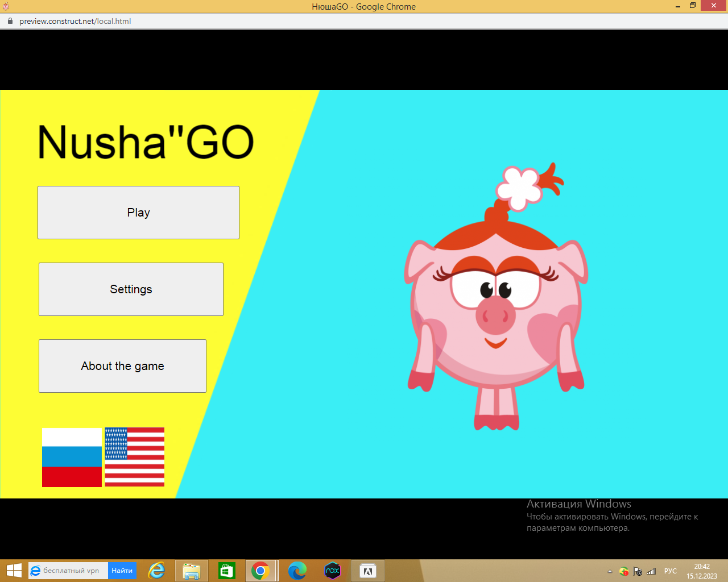The width and height of the screenshot is (728, 582).
Task: Start the game with the Play button
Action: [x=138, y=213]
